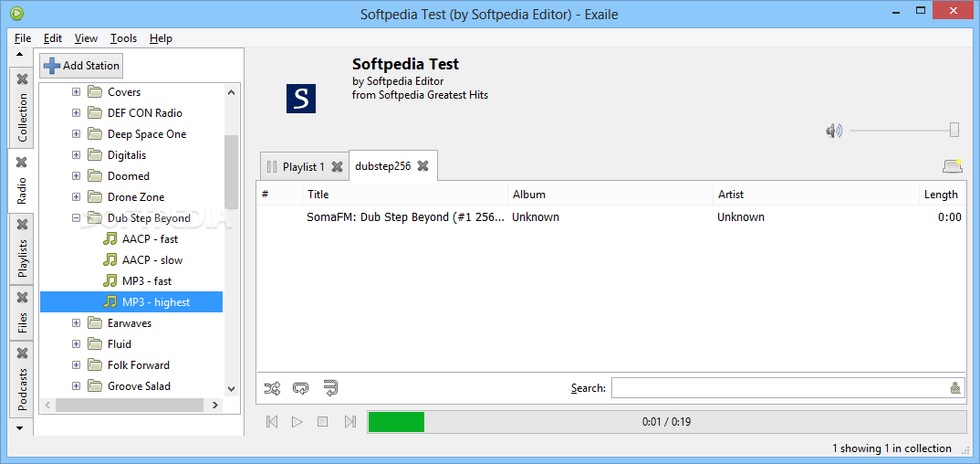Click the MP3 - fast music note icon

110,281
